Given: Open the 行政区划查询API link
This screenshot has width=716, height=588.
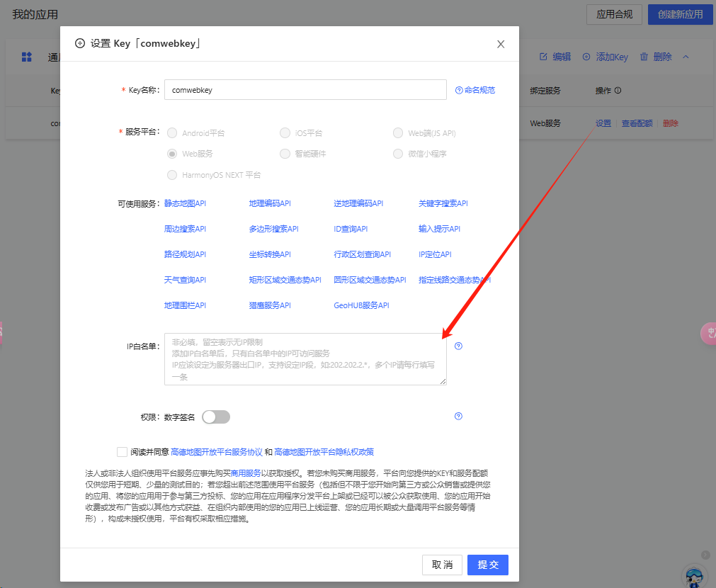Looking at the screenshot, I should click(x=363, y=254).
